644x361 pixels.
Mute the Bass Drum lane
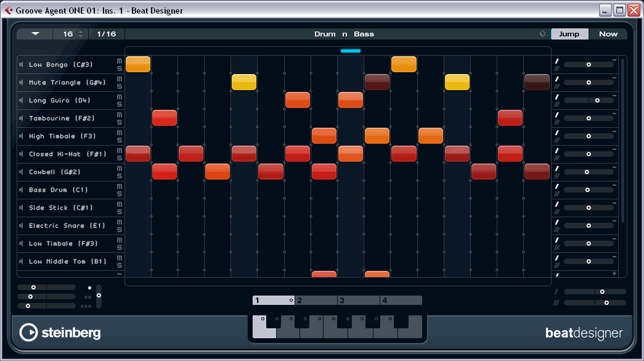(x=119, y=186)
